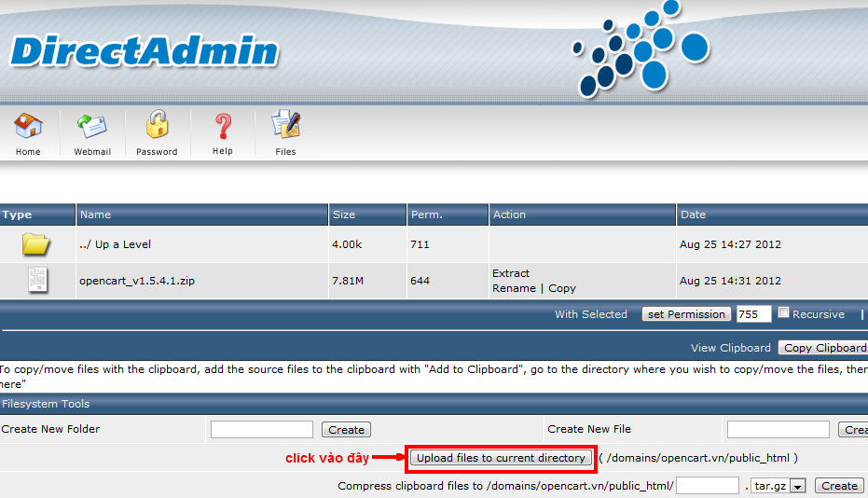Screen dimensions: 868x498
Task: Click the folder icon for Up a Level
Action: pos(36,243)
